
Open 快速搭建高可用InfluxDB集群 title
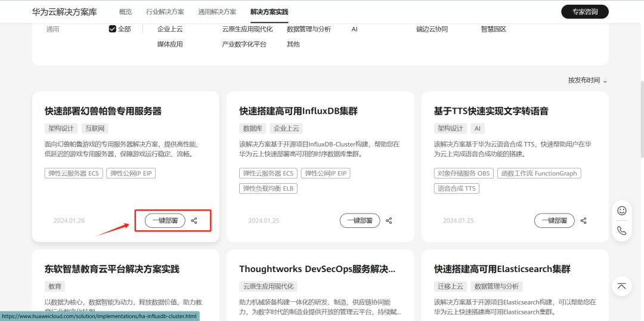(299, 111)
